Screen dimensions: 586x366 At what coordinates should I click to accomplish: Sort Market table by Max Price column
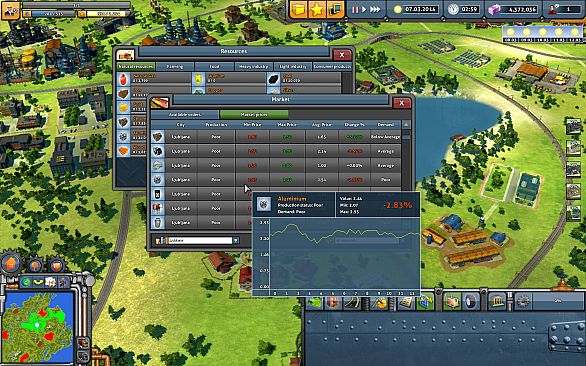(287, 124)
